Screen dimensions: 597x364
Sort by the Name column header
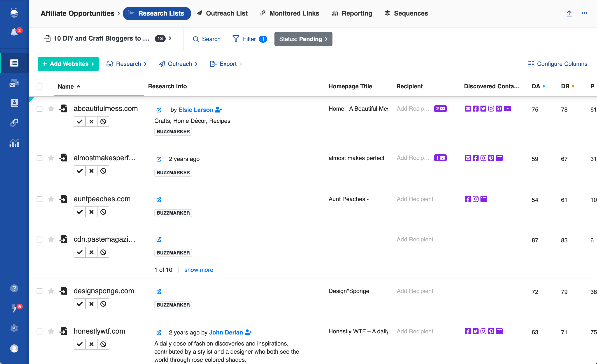coord(66,86)
